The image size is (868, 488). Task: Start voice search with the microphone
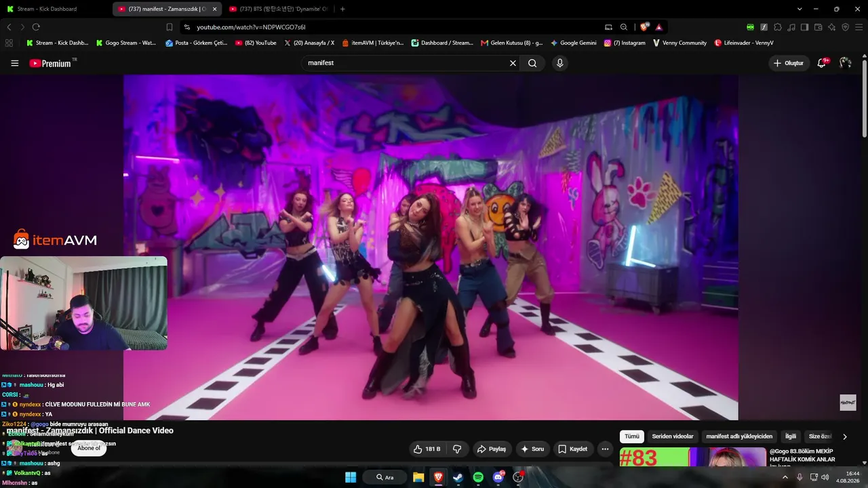pos(559,63)
